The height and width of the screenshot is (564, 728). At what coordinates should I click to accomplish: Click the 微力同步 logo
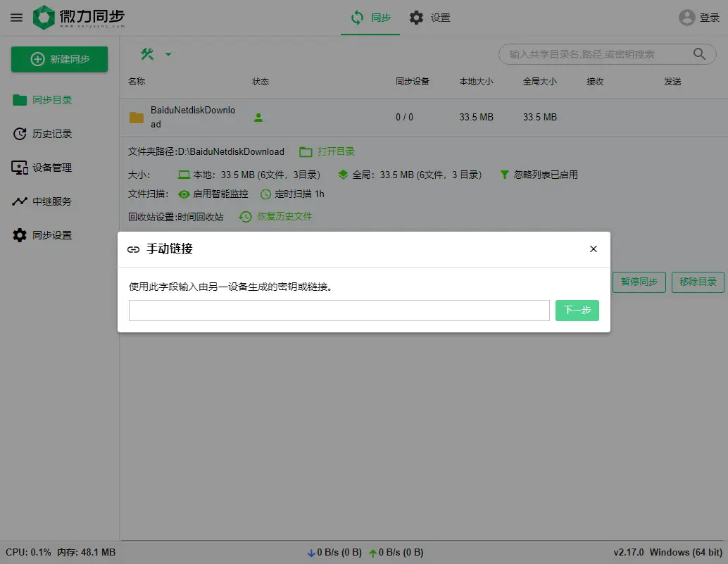79,18
